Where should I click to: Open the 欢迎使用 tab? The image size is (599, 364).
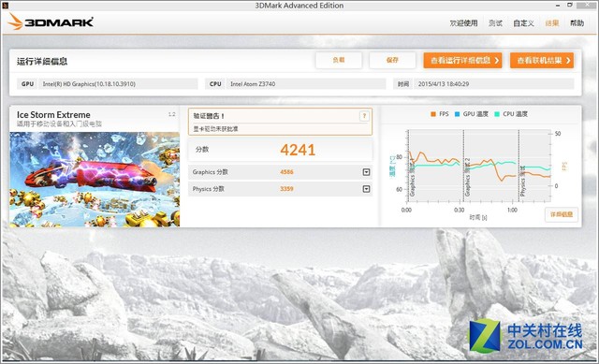coord(463,23)
